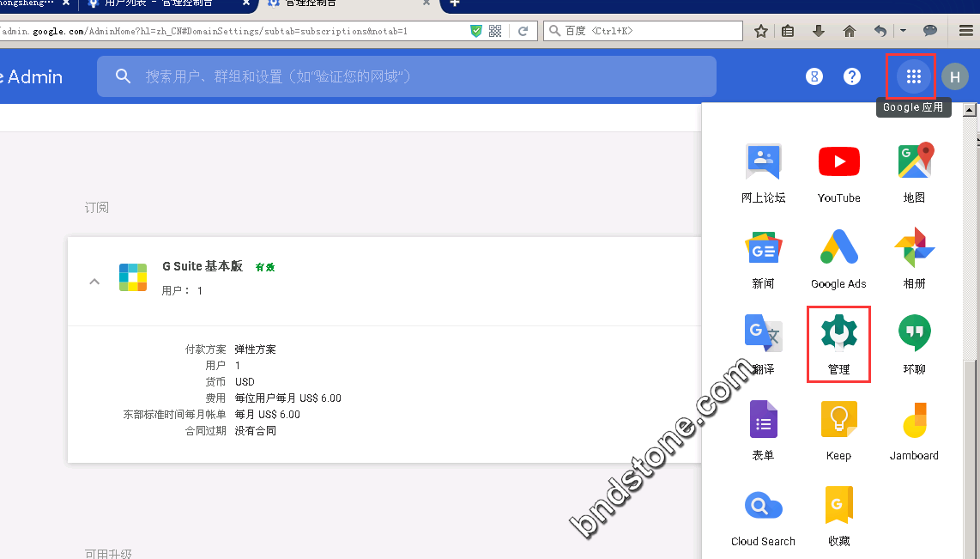Click the 订阅 section heading

pos(97,208)
